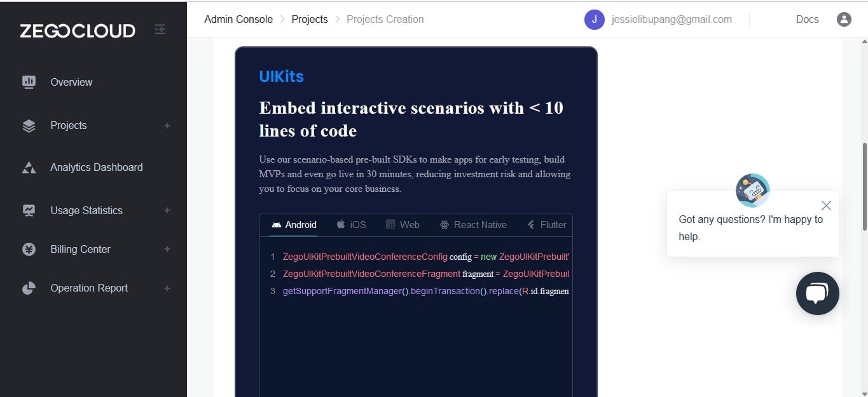Open the Overview page from the sidebar
The width and height of the screenshot is (868, 397).
[29, 82]
